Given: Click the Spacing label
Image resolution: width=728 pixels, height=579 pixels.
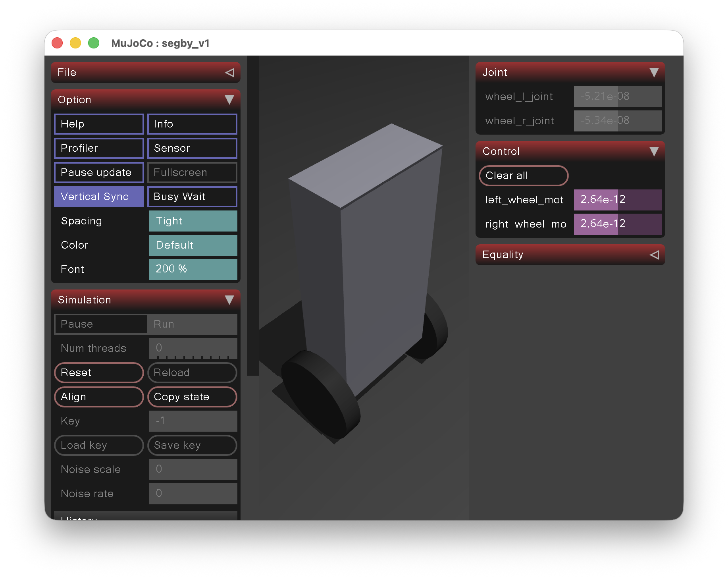Looking at the screenshot, I should coord(81,221).
